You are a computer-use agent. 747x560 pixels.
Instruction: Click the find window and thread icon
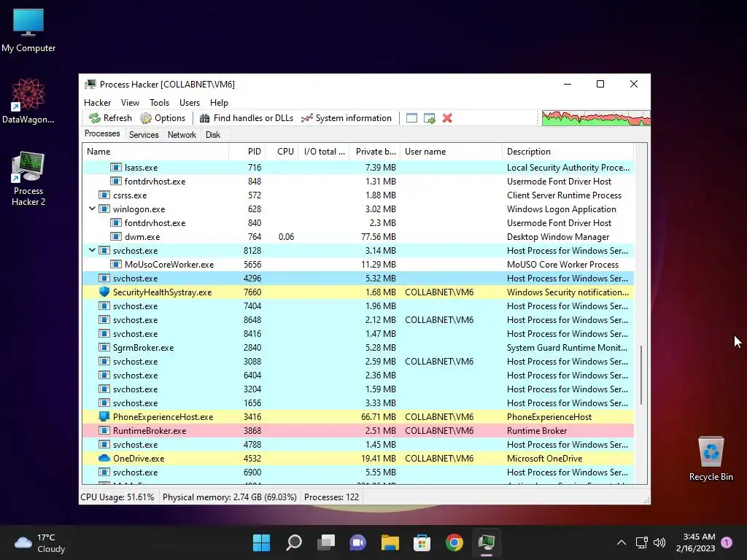click(x=429, y=118)
